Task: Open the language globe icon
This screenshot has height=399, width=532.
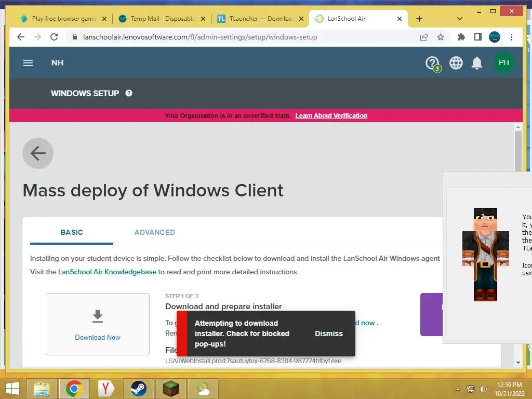Action: (456, 63)
